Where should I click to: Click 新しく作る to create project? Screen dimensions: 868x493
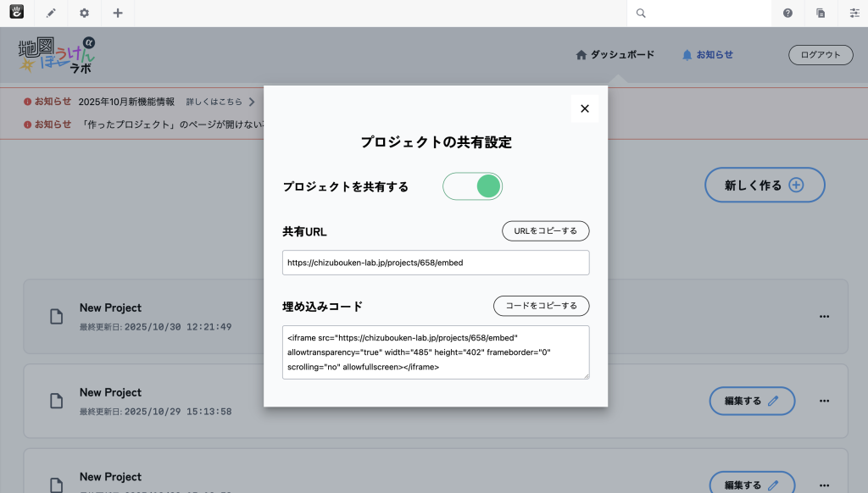tap(764, 185)
